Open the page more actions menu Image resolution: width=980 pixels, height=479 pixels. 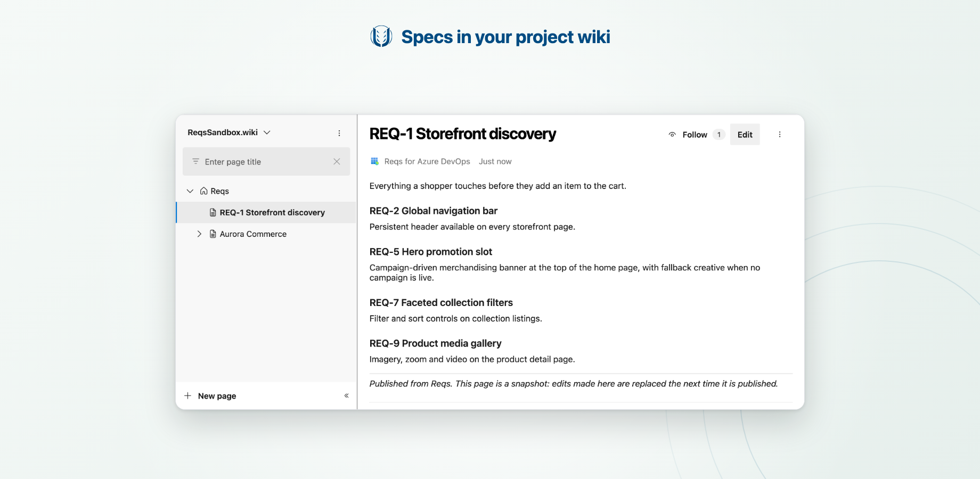(x=780, y=135)
